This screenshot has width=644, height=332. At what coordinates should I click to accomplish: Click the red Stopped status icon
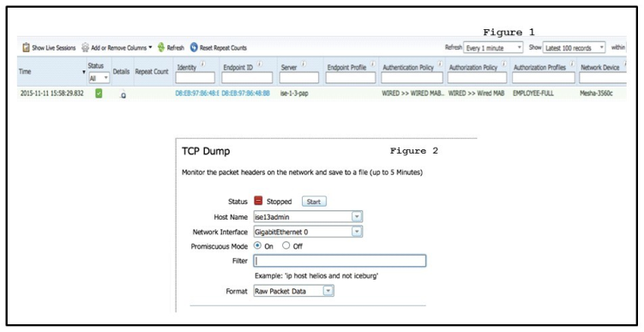coord(258,201)
